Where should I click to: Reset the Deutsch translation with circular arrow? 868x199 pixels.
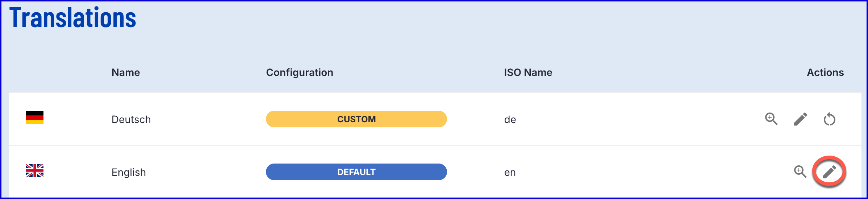[x=829, y=119]
